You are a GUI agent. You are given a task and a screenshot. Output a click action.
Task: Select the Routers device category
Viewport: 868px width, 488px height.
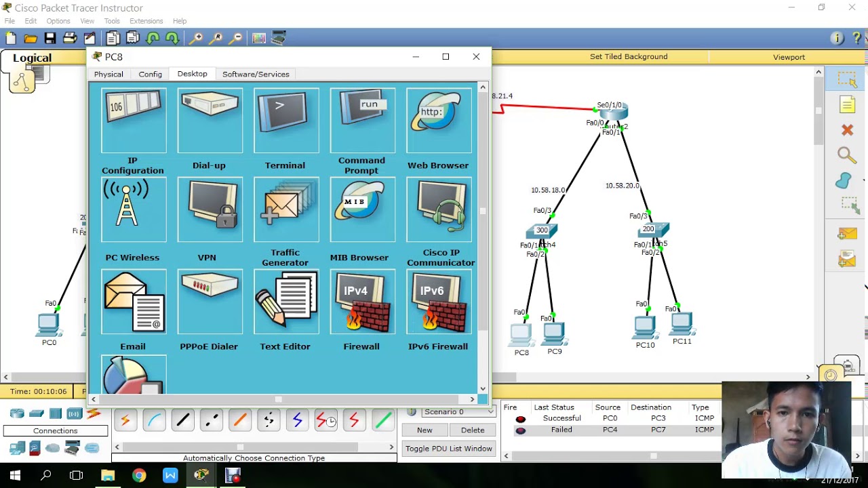click(x=17, y=413)
